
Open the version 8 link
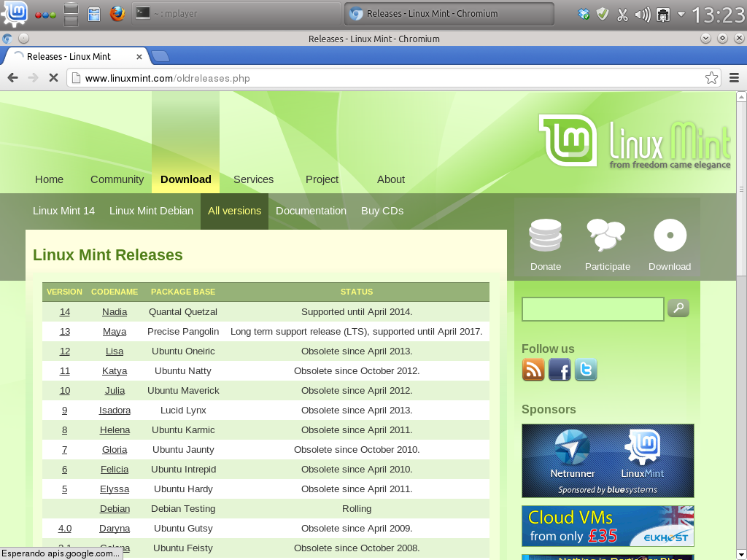[64, 430]
